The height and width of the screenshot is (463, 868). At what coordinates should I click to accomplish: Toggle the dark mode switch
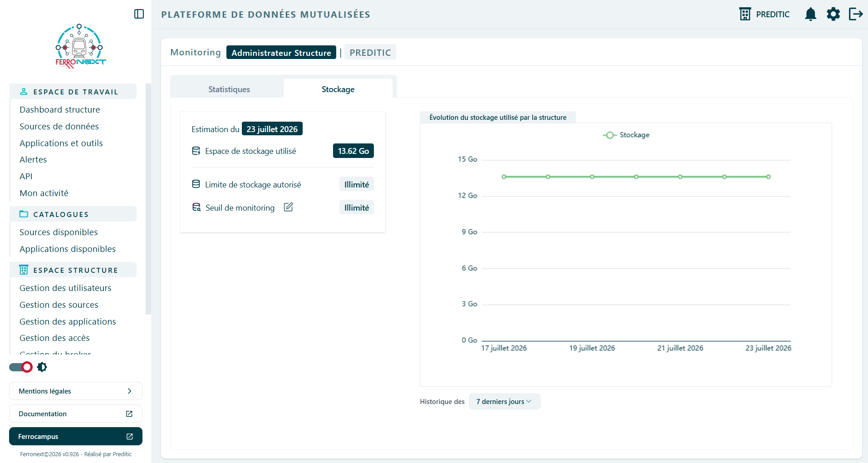pos(21,367)
